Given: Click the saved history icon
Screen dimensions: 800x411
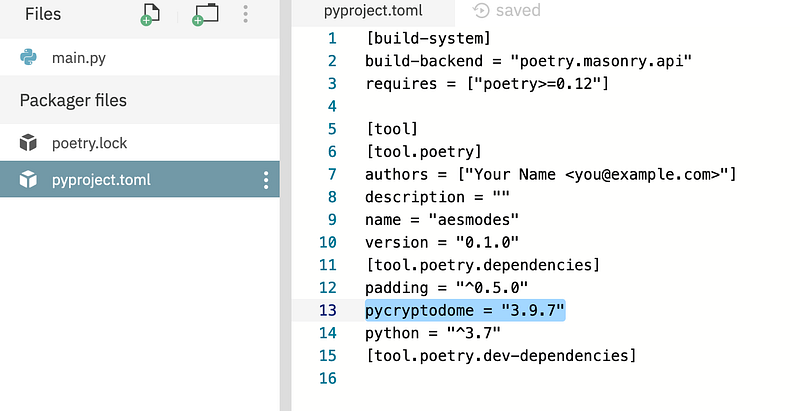Looking at the screenshot, I should [x=481, y=11].
